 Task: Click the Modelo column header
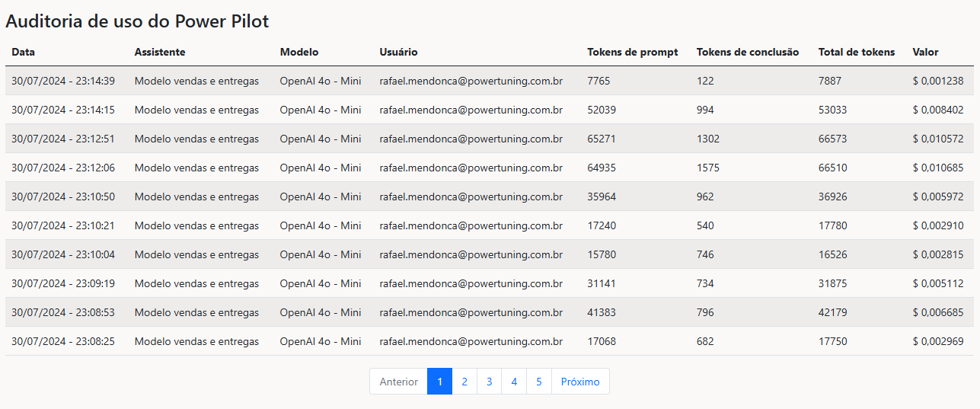coord(299,53)
